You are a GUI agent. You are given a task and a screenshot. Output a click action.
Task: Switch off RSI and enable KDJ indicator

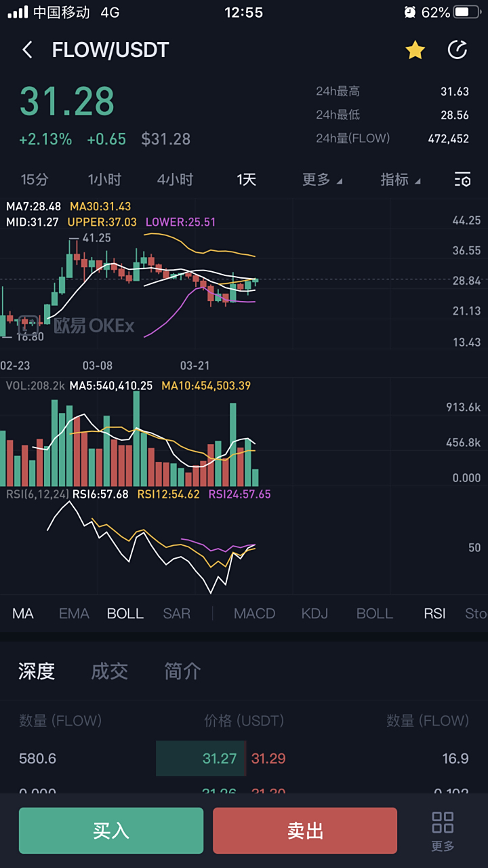[x=315, y=613]
